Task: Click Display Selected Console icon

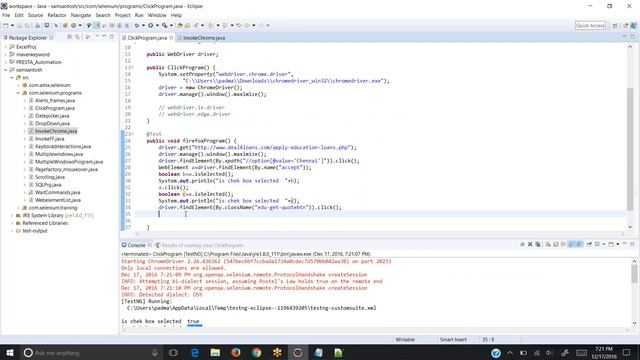Action: [597, 244]
